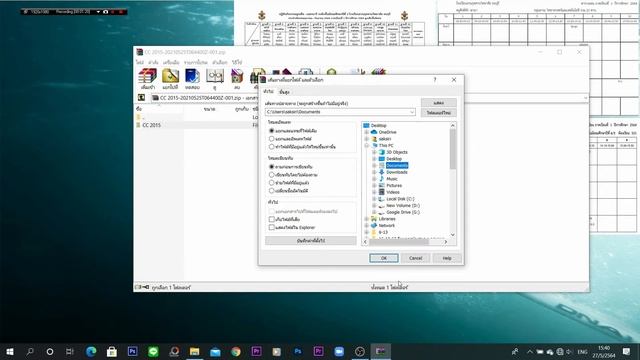Click the Help button in dialog
Image resolution: width=640 pixels, height=360 pixels.
coord(447,258)
